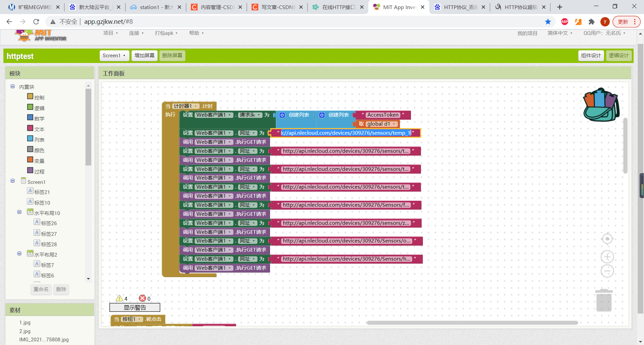Open the 项目 menu
This screenshot has width=644, height=345.
coord(110,33)
